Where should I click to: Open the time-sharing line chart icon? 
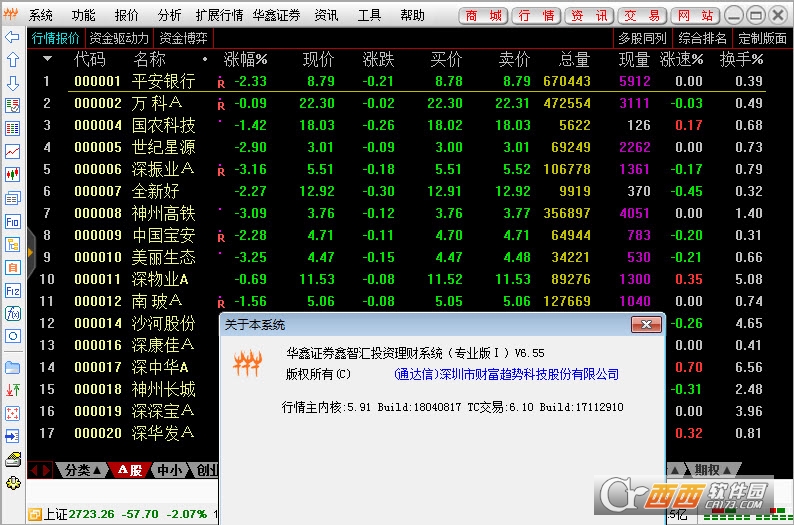(x=12, y=151)
